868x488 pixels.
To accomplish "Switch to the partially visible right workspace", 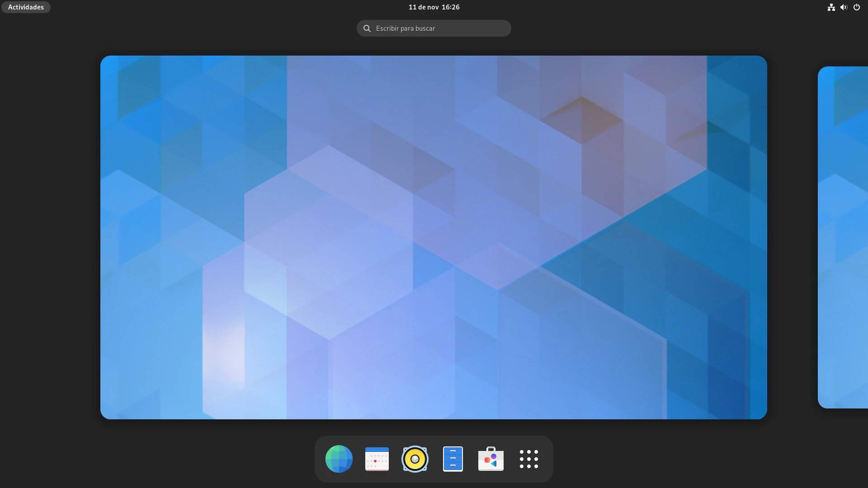I will 843,237.
